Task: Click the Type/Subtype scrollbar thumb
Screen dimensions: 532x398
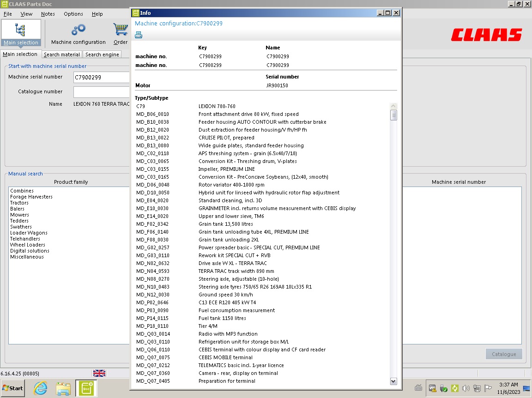Action: (393, 115)
